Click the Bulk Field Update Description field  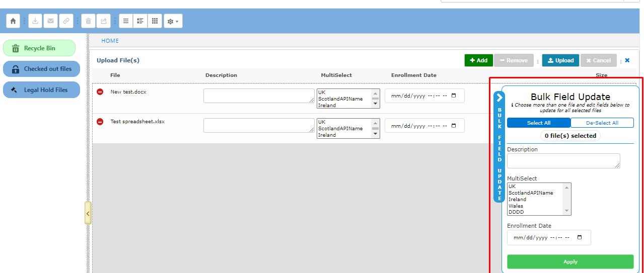tap(563, 161)
